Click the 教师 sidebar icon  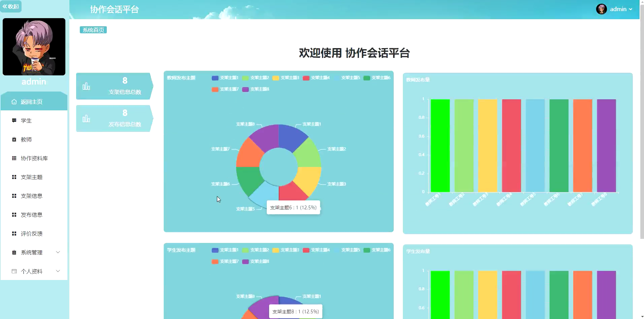(14, 139)
